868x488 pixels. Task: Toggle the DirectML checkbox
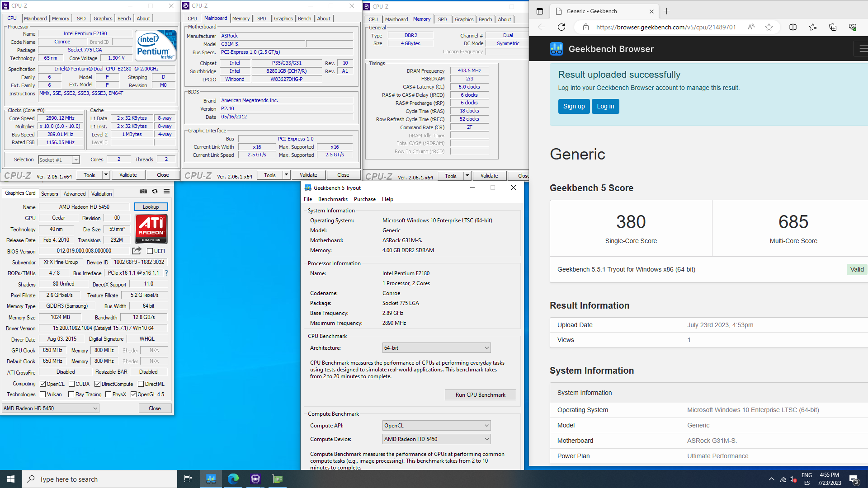141,384
